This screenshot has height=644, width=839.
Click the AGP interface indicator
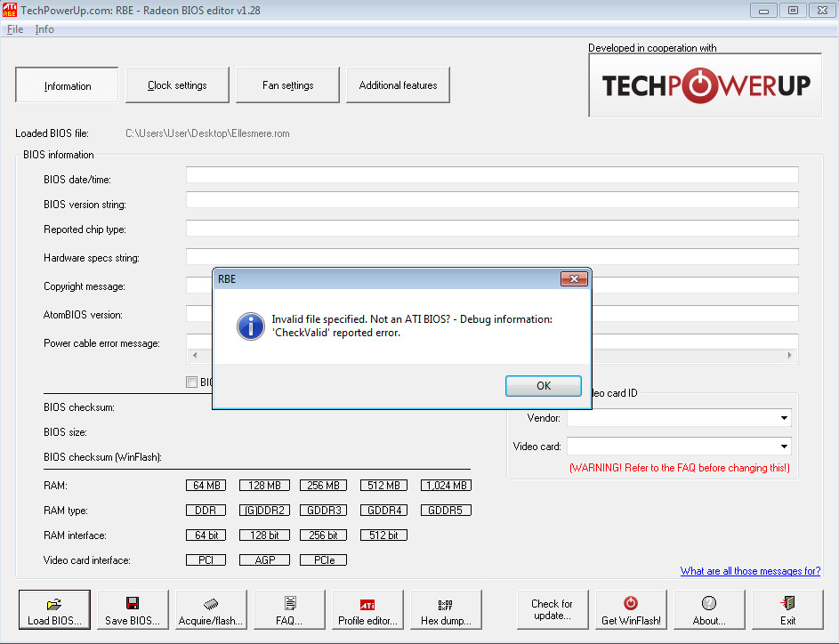264,560
